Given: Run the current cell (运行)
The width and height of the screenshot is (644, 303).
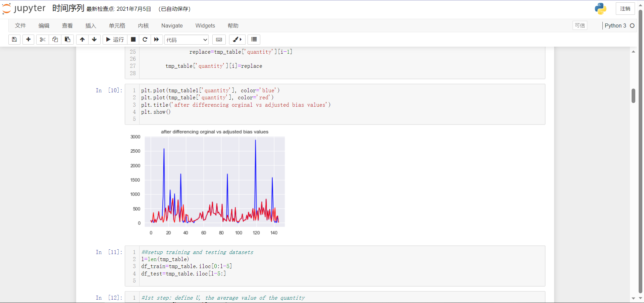Looking at the screenshot, I should [x=115, y=40].
